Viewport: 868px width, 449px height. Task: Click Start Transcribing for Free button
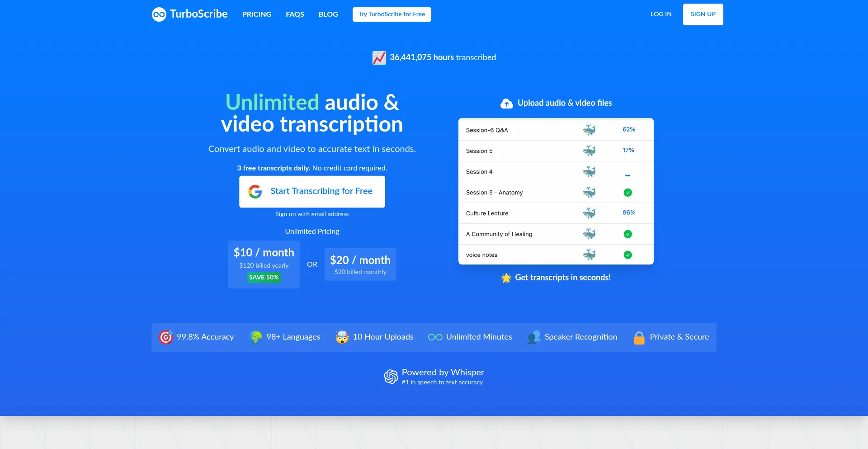pos(312,192)
